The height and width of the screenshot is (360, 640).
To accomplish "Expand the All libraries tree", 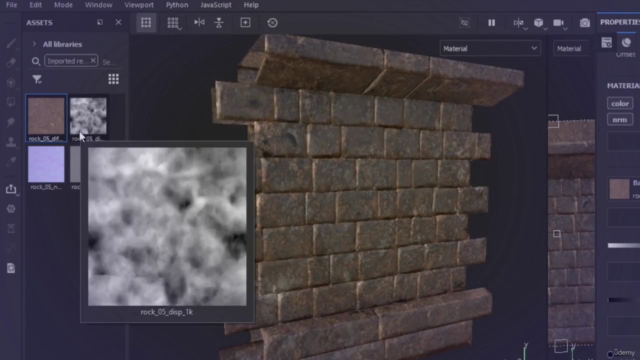I will [x=34, y=44].
